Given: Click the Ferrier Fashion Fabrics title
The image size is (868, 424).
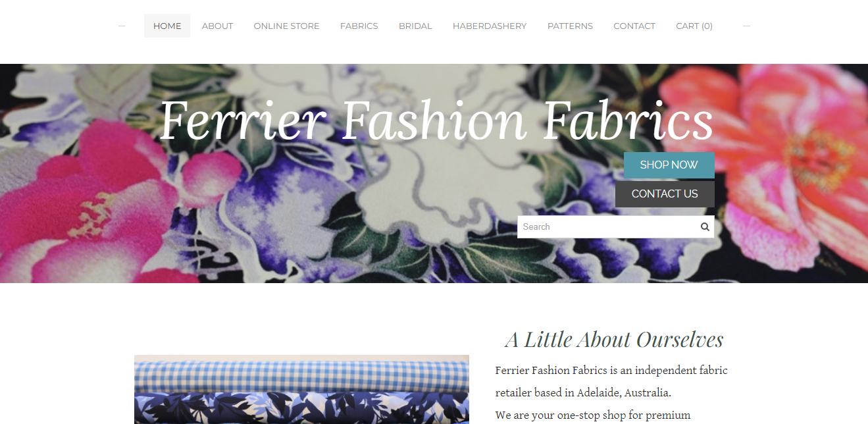Looking at the screenshot, I should coord(436,120).
